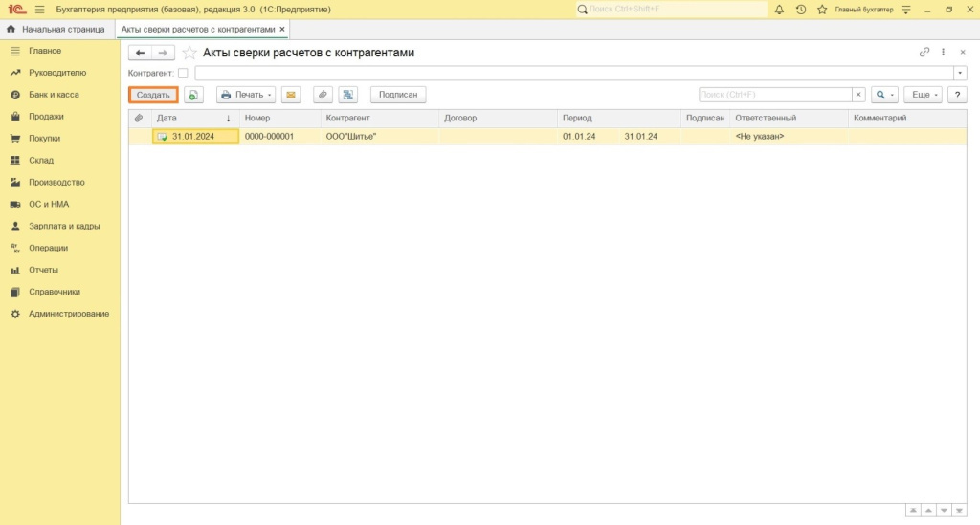Click the Контрагент filter input field

point(574,73)
